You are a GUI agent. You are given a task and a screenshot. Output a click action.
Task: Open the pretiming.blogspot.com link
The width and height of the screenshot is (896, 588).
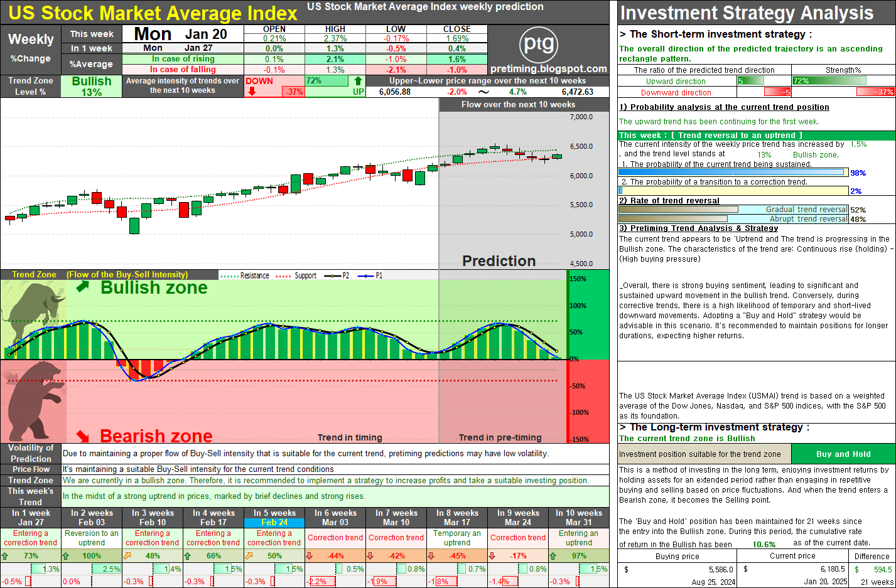pos(548,69)
